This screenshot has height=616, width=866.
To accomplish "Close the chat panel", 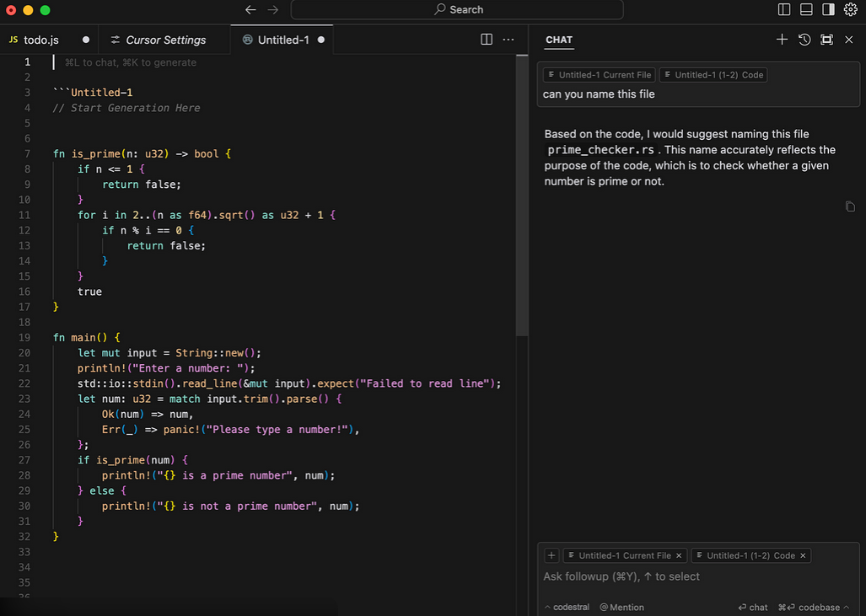I will coord(849,40).
